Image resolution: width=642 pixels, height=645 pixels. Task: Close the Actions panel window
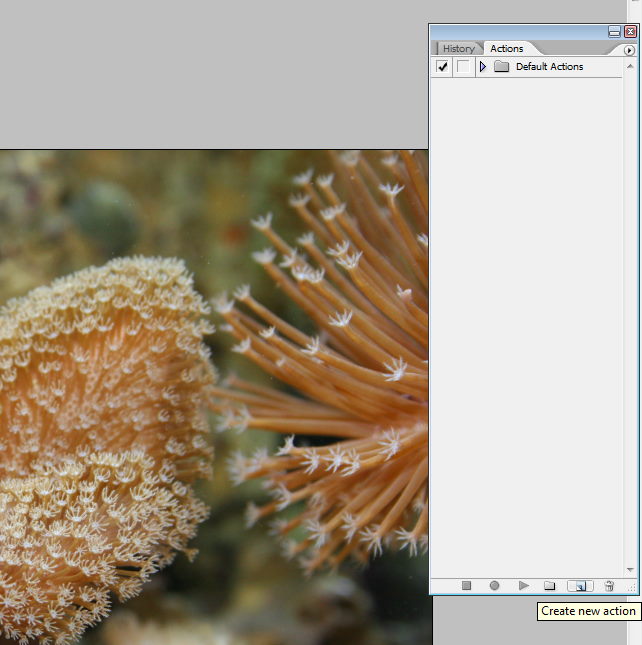point(630,32)
